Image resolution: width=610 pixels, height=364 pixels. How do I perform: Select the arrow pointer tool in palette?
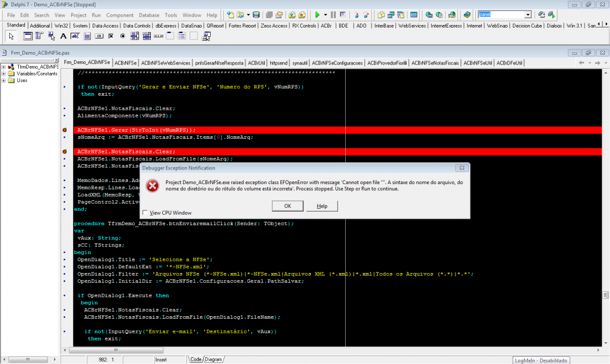coord(11,36)
